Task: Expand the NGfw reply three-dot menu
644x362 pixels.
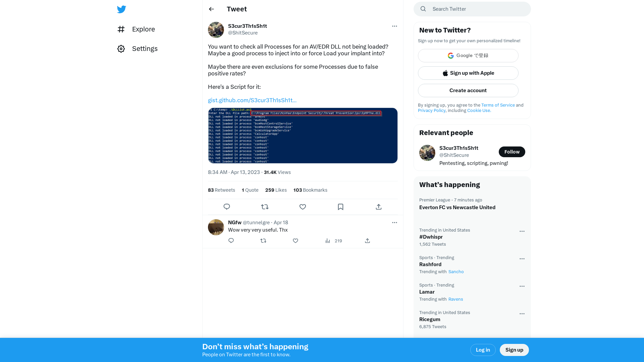Action: coord(394,222)
